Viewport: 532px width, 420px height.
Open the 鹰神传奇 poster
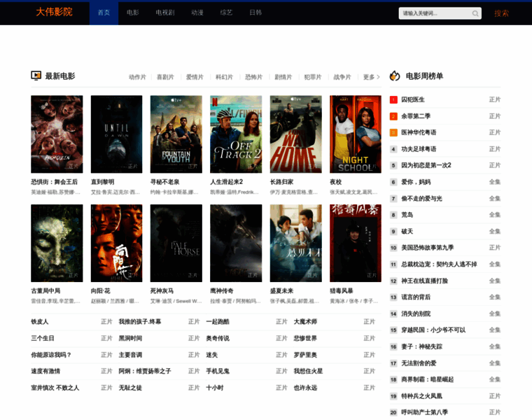[236, 243]
